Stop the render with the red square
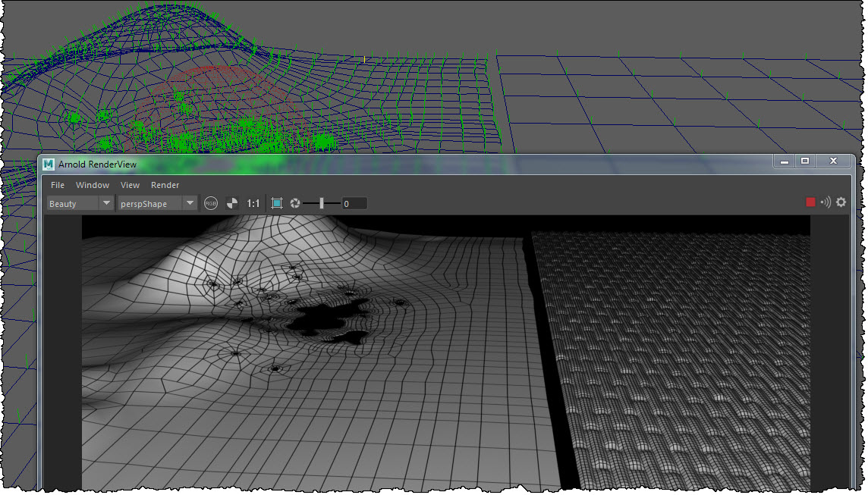The image size is (868, 495). coord(810,202)
